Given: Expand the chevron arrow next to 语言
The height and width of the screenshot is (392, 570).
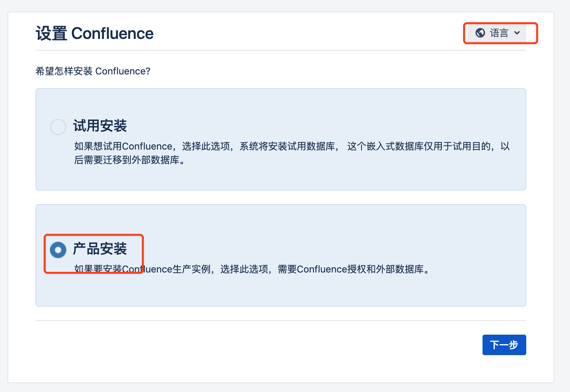Looking at the screenshot, I should tap(517, 33).
